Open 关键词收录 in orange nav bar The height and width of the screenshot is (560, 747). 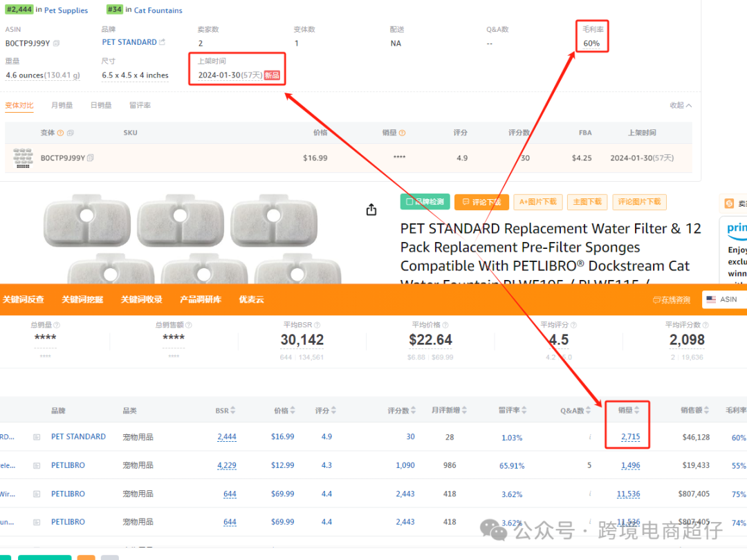142,299
